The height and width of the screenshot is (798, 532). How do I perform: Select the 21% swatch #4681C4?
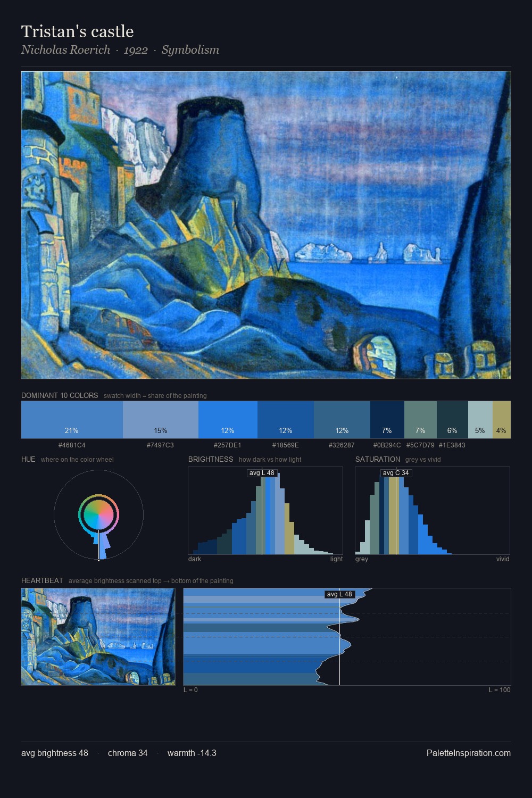[x=72, y=420]
